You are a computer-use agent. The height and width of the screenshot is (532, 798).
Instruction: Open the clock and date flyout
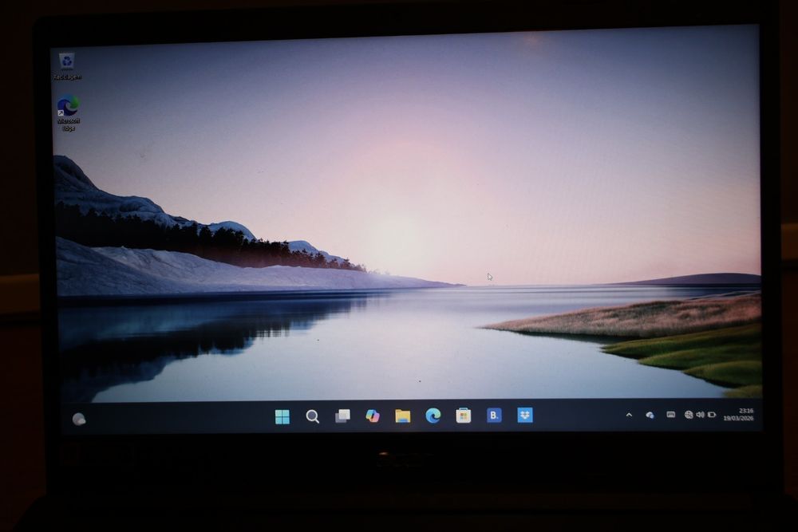739,414
